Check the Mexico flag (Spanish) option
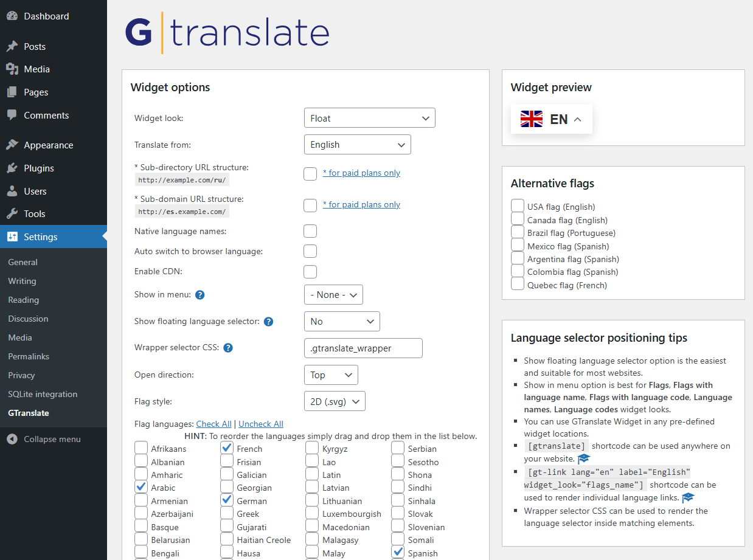 518,245
